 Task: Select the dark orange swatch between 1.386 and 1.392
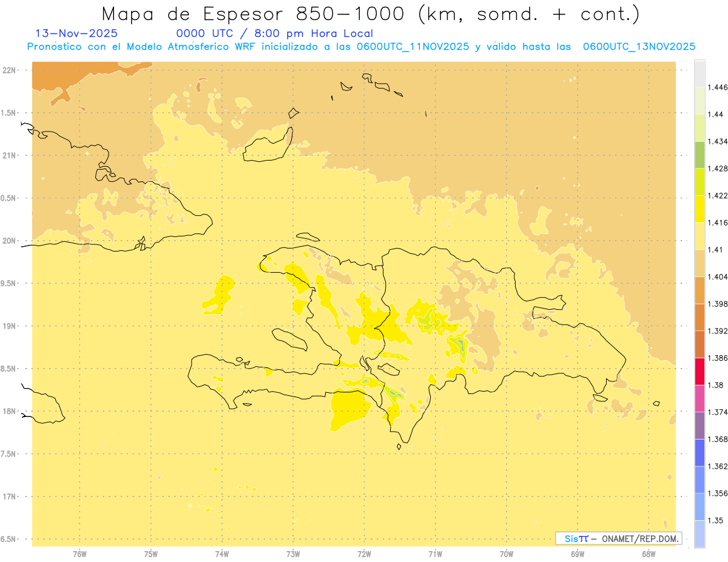(699, 344)
